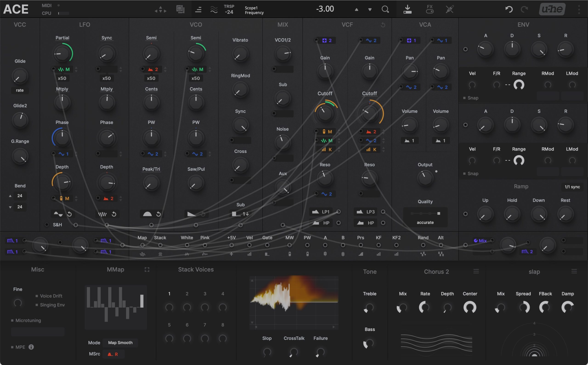The height and width of the screenshot is (365, 588).
Task: Reset the VCF section with circular arrow
Action: (x=383, y=25)
